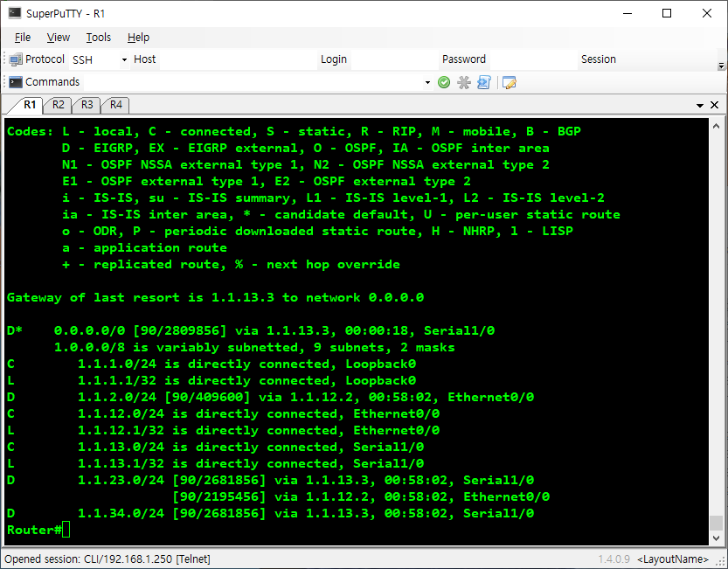Click the 1.1.1.1/32 Loopback0 line

coord(211,380)
